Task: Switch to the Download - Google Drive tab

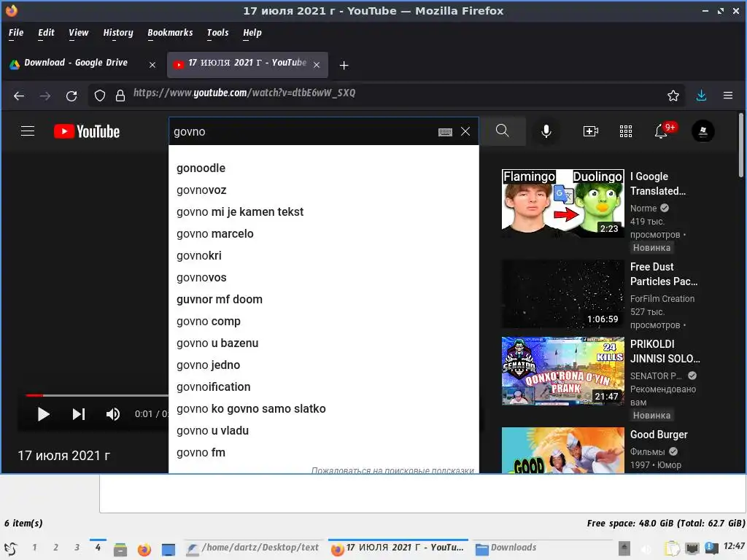Action: (x=83, y=65)
